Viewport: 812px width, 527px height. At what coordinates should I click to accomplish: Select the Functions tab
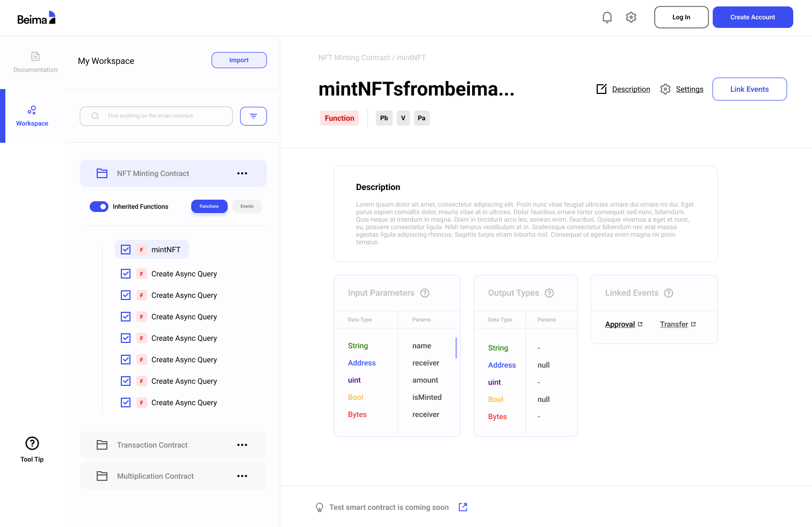click(x=209, y=206)
